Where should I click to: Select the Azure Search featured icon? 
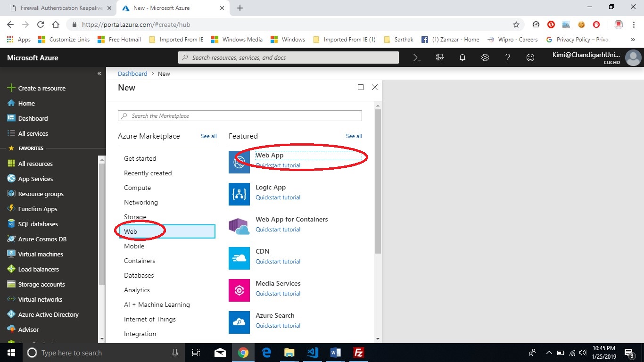tap(239, 322)
